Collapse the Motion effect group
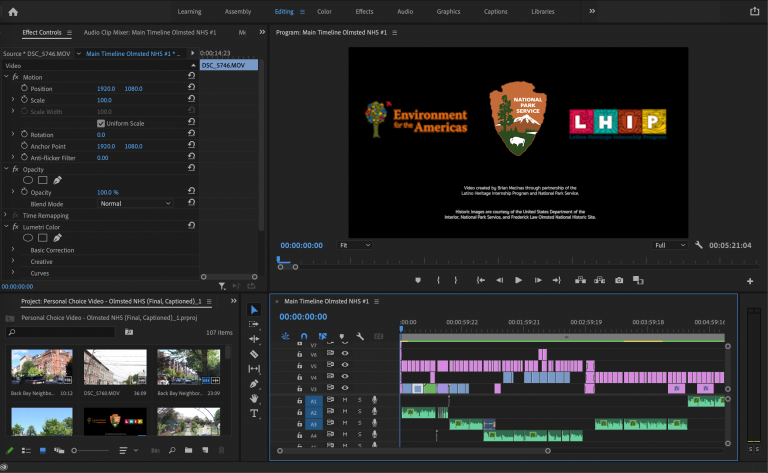The width and height of the screenshot is (768, 473). point(6,77)
